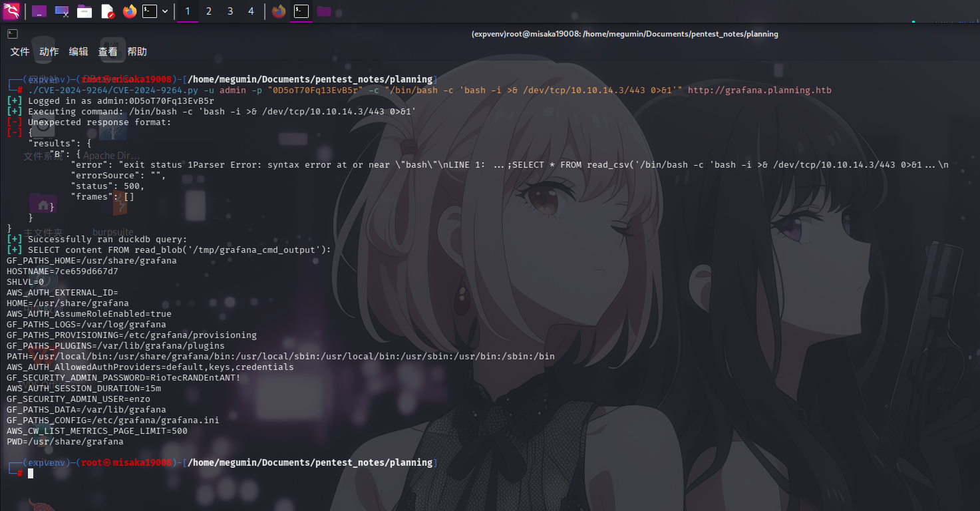Click the terminal window title icon
This screenshot has width=980, height=511.
12,34
